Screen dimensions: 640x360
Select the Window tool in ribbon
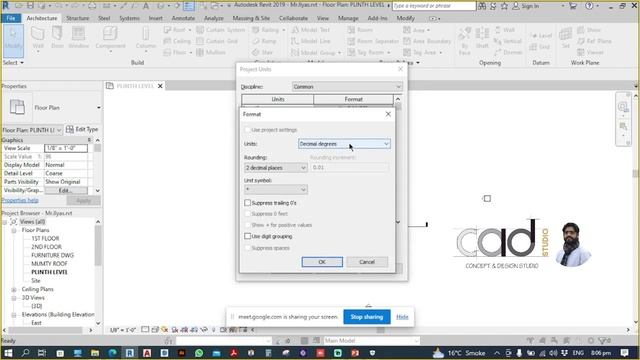pos(78,38)
